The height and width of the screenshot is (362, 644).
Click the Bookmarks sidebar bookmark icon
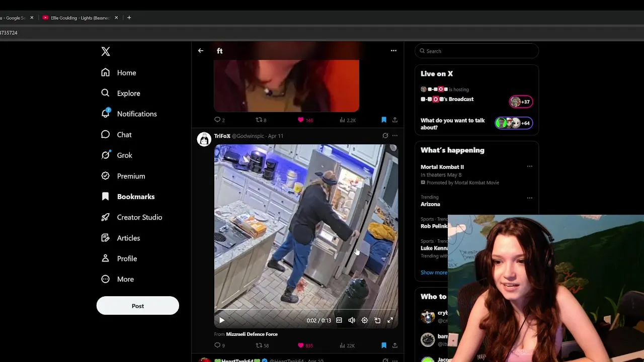click(x=105, y=197)
